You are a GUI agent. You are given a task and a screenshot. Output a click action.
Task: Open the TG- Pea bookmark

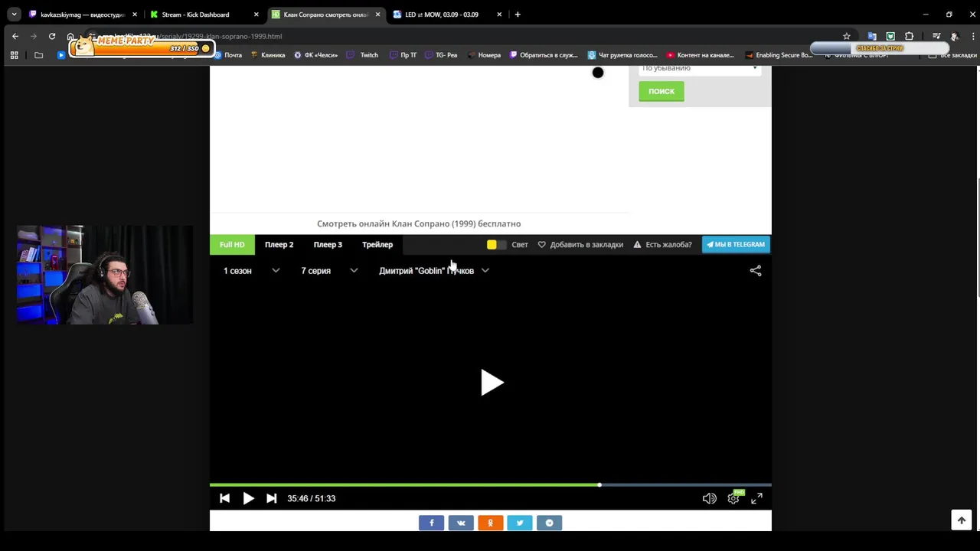pos(440,55)
